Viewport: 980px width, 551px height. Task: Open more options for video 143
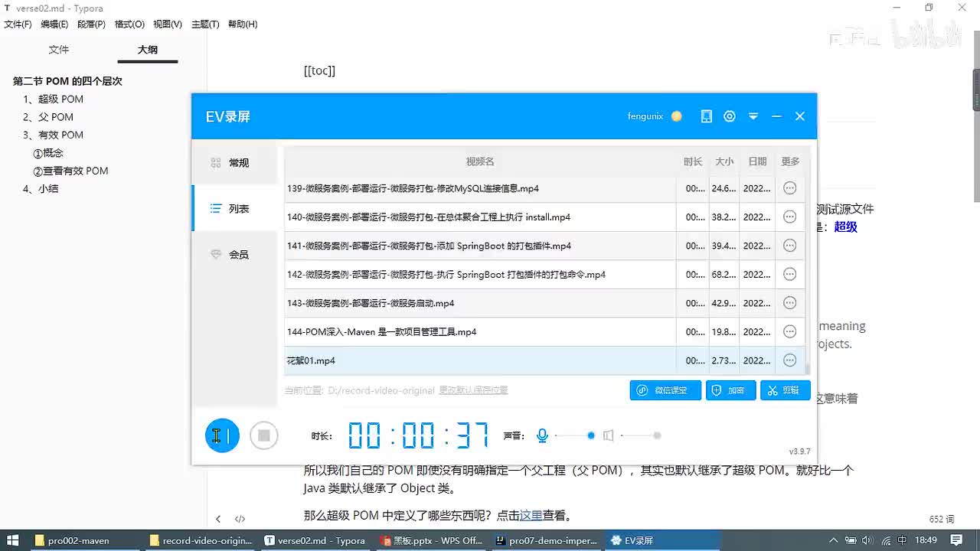790,303
